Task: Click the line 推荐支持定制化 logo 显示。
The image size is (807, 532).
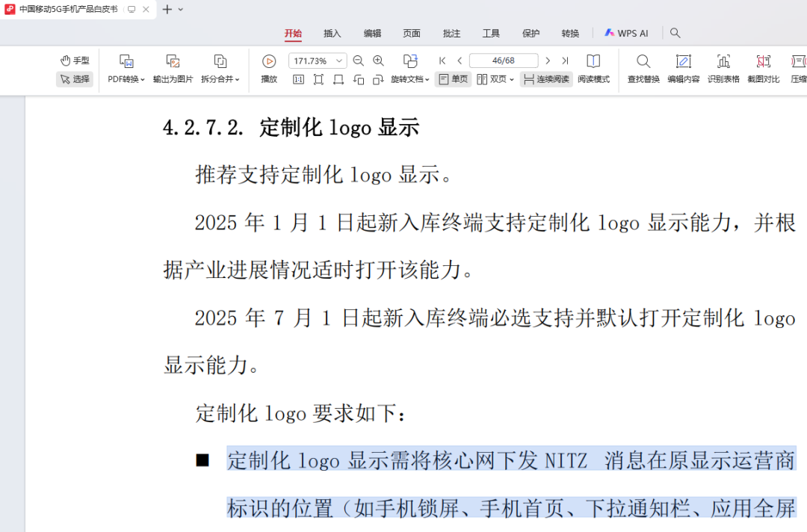Action: click(324, 175)
